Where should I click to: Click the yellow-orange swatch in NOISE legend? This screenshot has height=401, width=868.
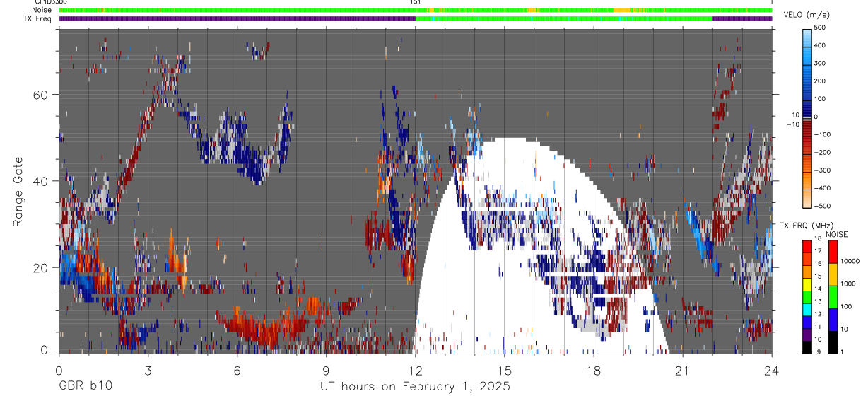pyautogui.click(x=833, y=274)
